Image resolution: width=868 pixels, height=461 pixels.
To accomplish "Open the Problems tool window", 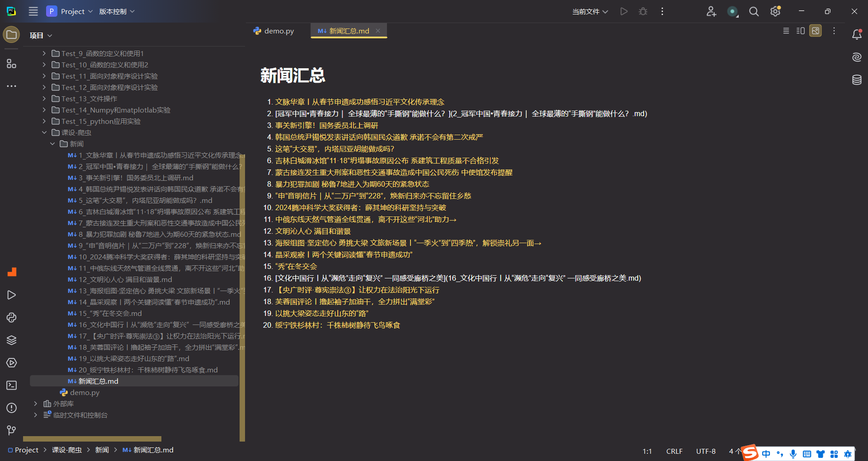I will [x=12, y=408].
